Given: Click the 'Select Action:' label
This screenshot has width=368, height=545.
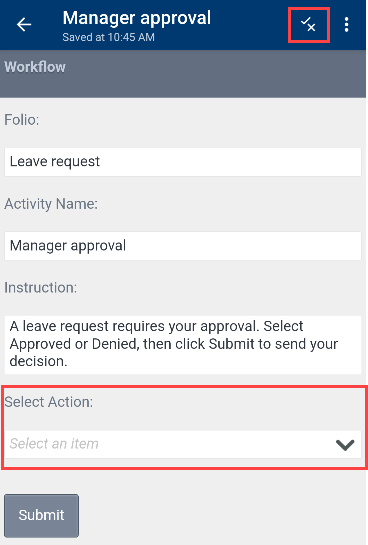Looking at the screenshot, I should [x=49, y=402].
